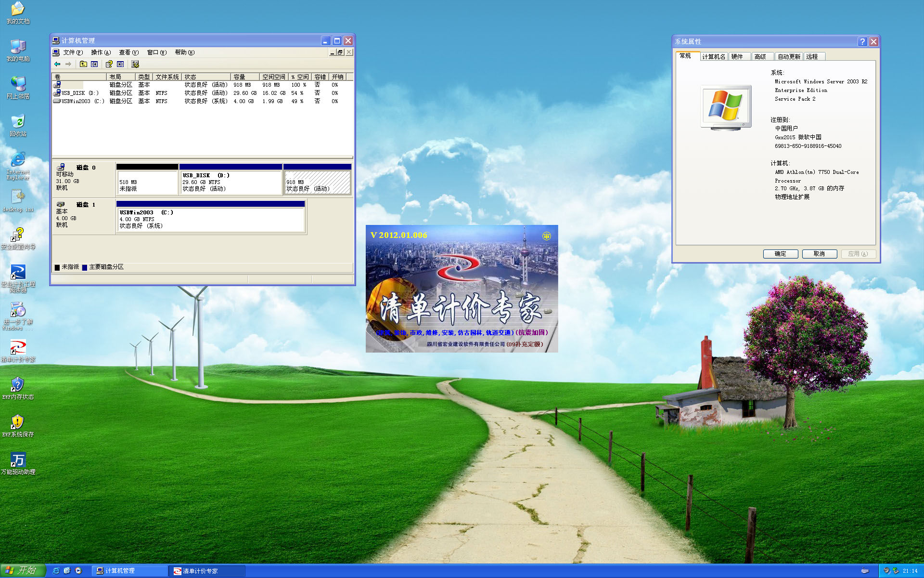Click the Forward arrow in Computer Management toolbar
Image resolution: width=924 pixels, height=578 pixels.
point(68,64)
